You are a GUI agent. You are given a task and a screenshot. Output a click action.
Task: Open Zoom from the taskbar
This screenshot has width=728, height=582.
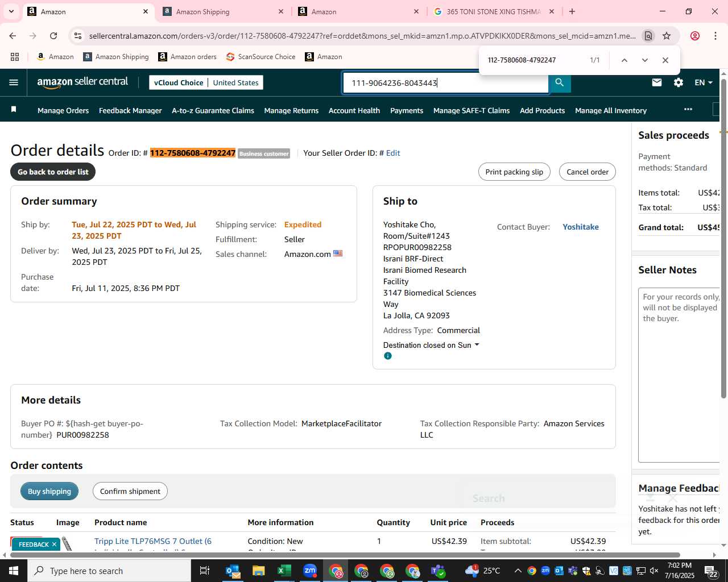click(310, 571)
